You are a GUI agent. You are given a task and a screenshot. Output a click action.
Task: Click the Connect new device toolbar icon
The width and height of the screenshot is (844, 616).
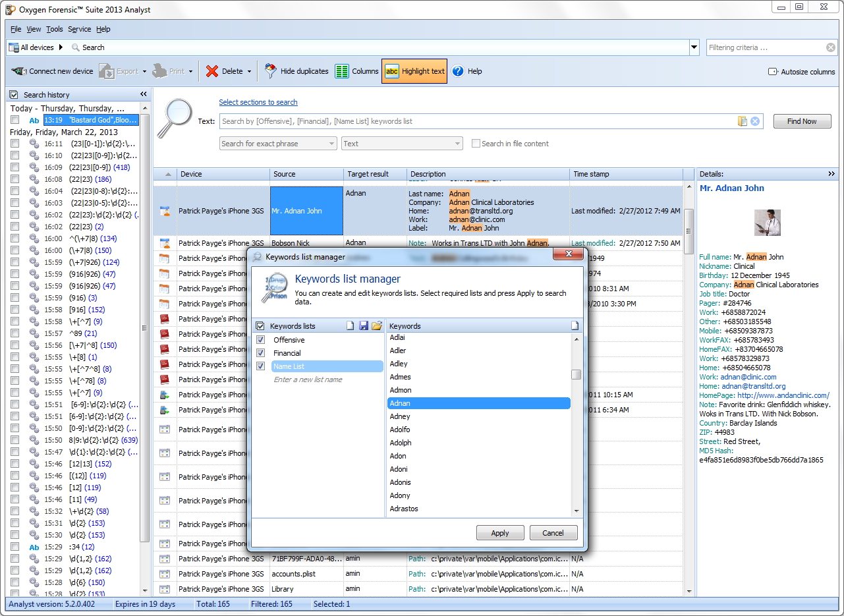pyautogui.click(x=18, y=71)
